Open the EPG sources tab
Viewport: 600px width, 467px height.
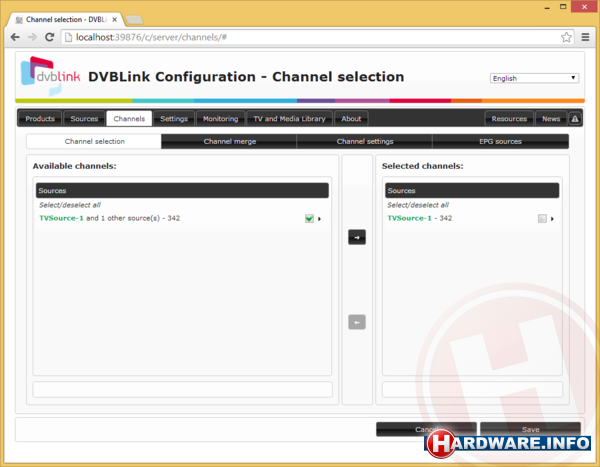pos(500,142)
